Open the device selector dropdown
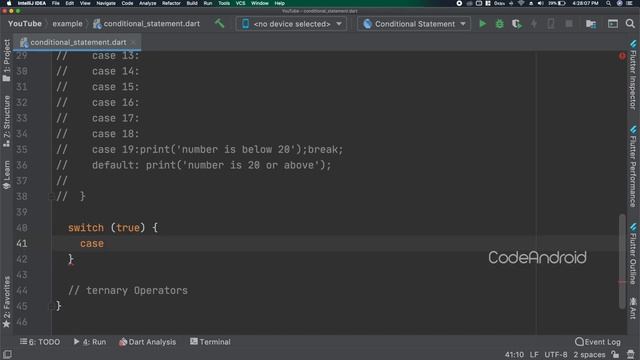The width and height of the screenshot is (640, 360). tap(291, 24)
